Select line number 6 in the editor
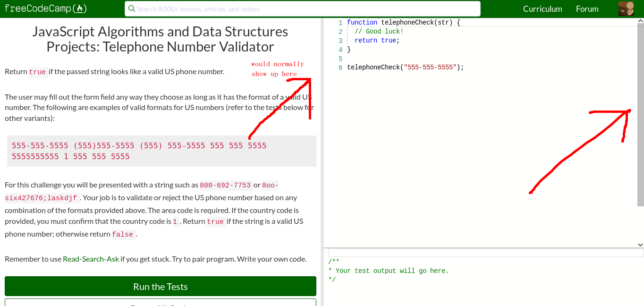The height and width of the screenshot is (306, 644). point(340,67)
